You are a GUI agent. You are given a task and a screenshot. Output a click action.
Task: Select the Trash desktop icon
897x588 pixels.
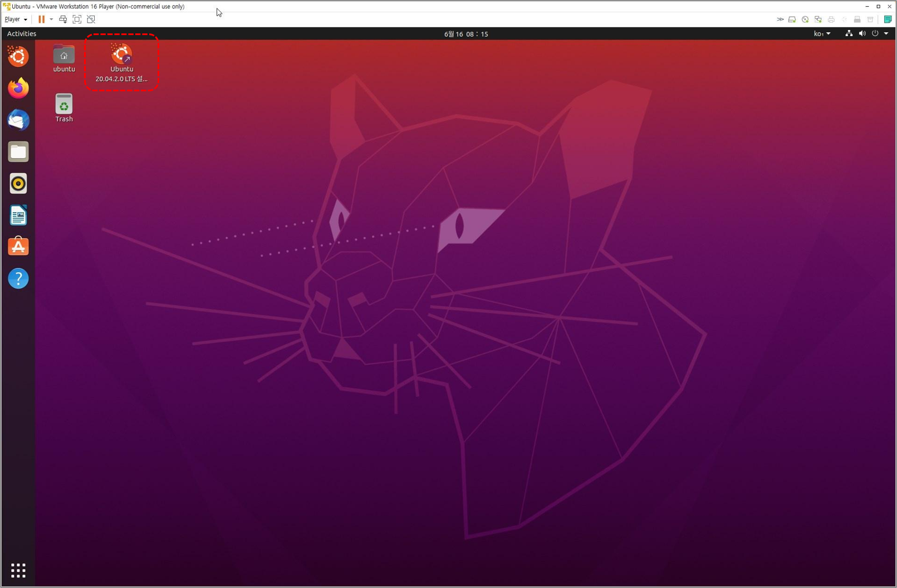[x=64, y=108]
